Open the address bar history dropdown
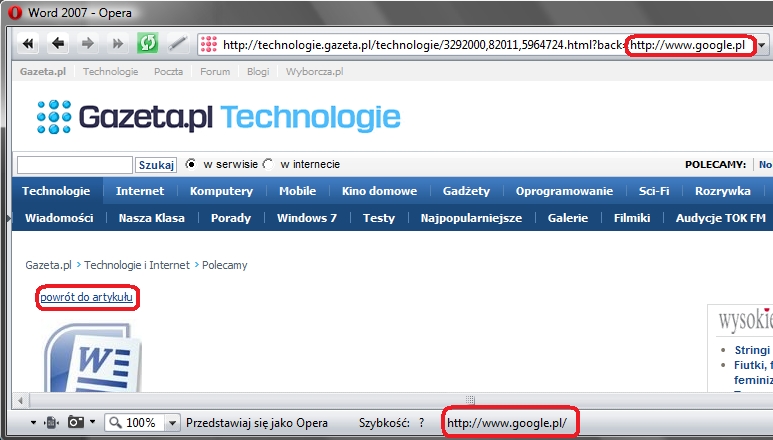 pos(762,45)
